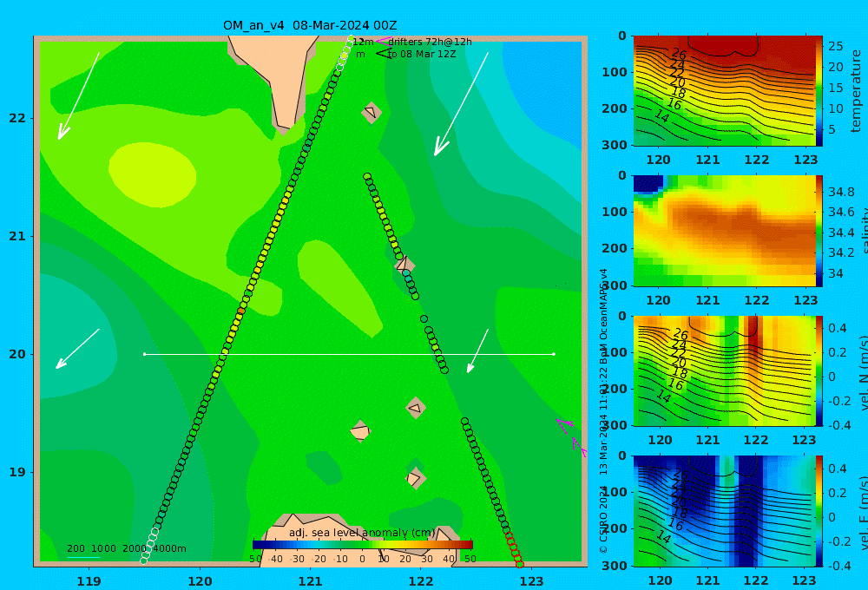Image resolution: width=868 pixels, height=590 pixels.
Task: Click latitude label 22 on main map
Action: [x=17, y=118]
